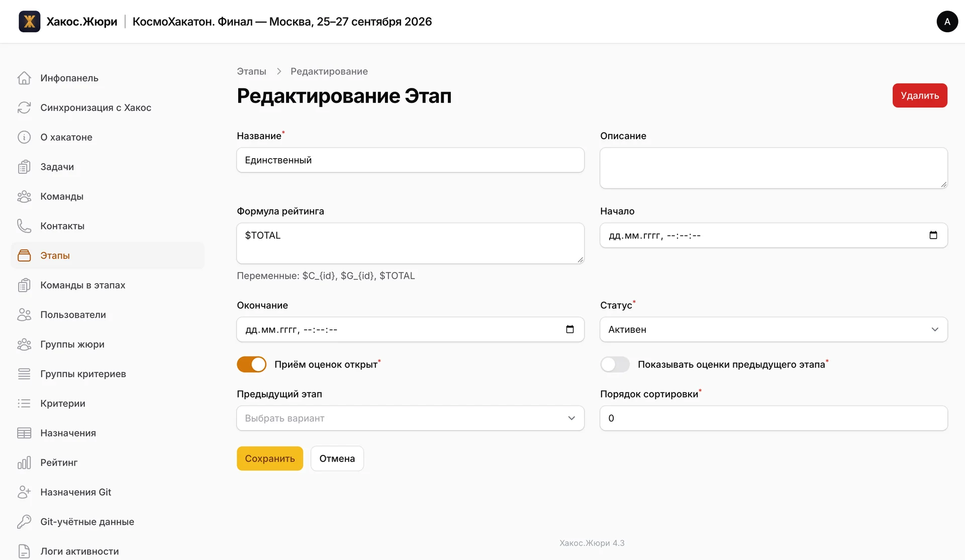Open Назначения Git menu item
Viewport: 965px width, 560px height.
click(108, 492)
